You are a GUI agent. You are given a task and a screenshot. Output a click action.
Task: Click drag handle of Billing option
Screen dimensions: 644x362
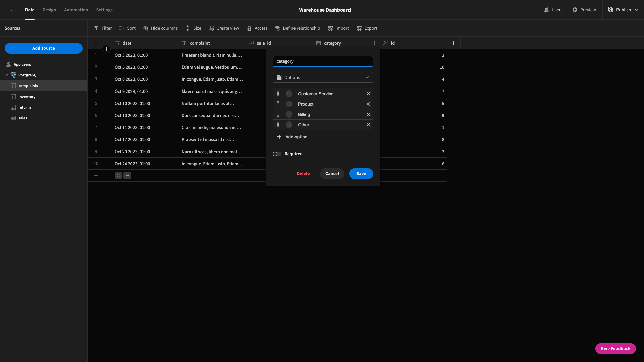[x=278, y=114]
